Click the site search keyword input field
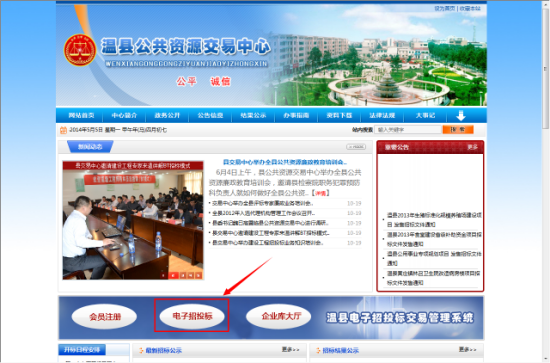This screenshot has height=363, width=550. pyautogui.click(x=408, y=130)
